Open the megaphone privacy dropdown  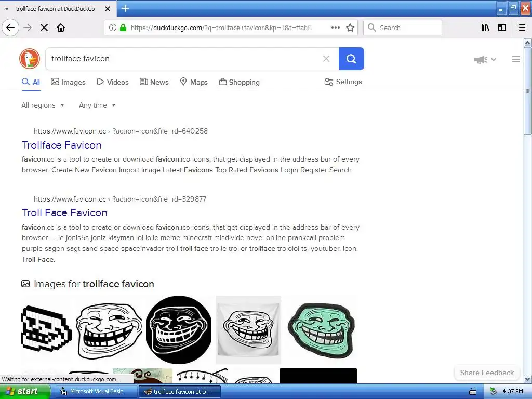point(485,60)
